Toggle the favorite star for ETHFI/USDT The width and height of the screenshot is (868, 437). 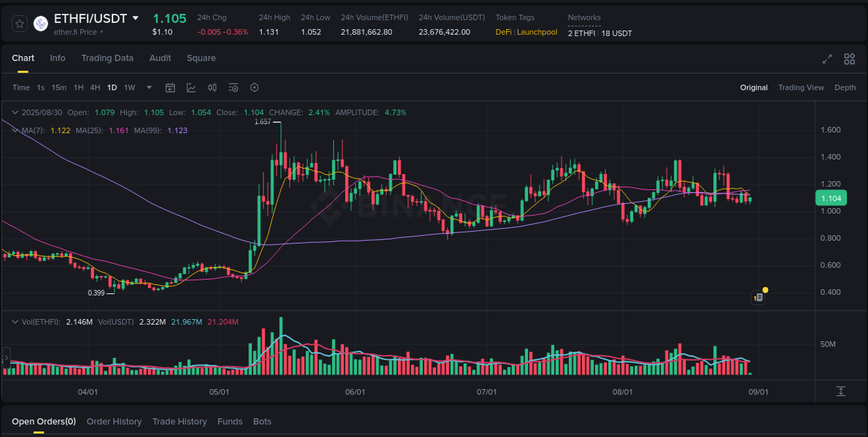coord(19,23)
